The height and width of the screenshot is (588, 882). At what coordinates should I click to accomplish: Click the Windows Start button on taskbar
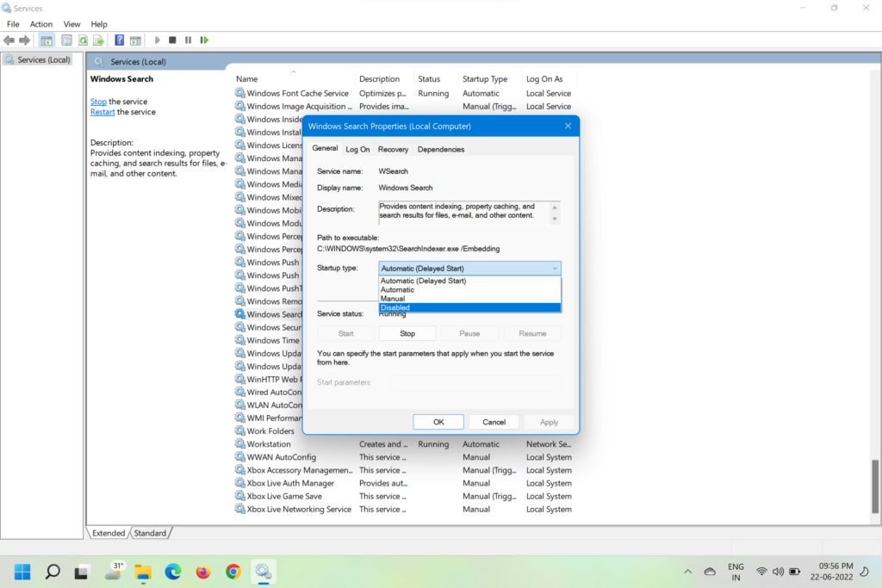tap(22, 572)
